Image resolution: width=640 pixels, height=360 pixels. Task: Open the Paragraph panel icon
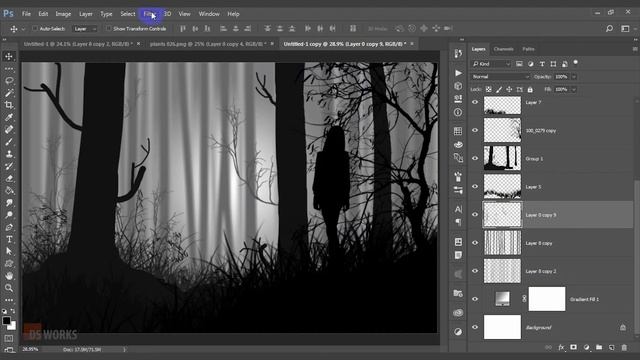(458, 222)
